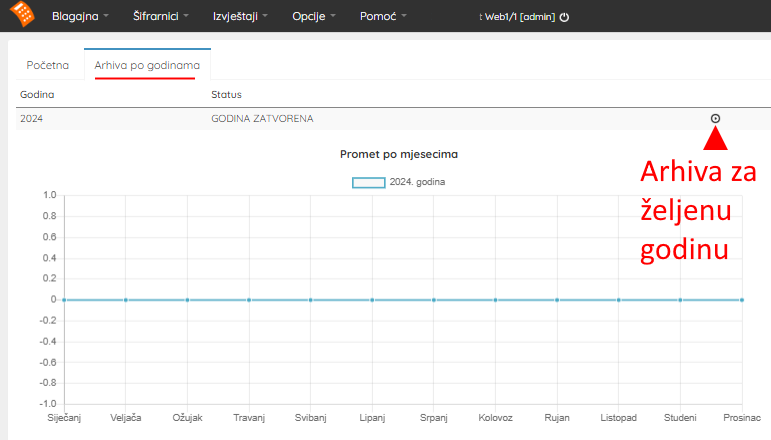Click the 2024. godina legend label
This screenshot has width=771, height=440.
pos(417,182)
